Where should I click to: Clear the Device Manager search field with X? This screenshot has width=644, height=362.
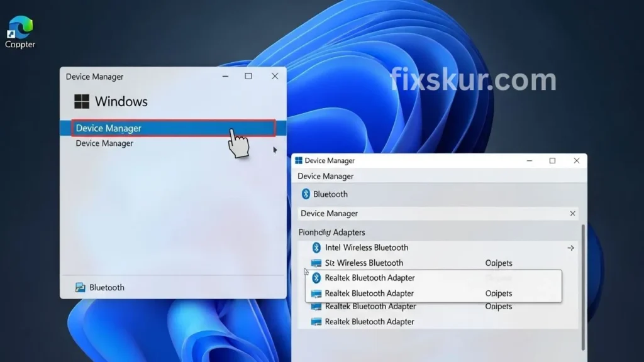click(x=572, y=214)
